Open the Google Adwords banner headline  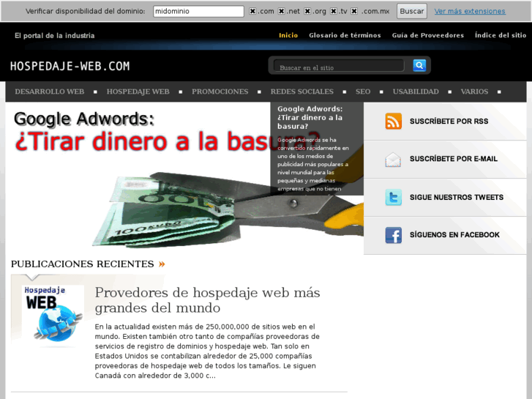pyautogui.click(x=168, y=132)
